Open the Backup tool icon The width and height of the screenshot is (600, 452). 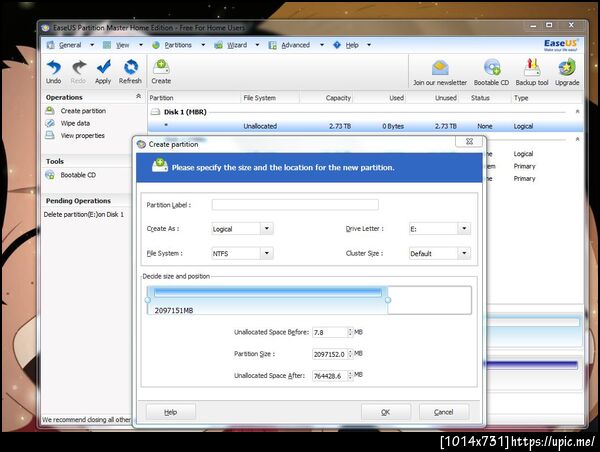click(x=532, y=67)
